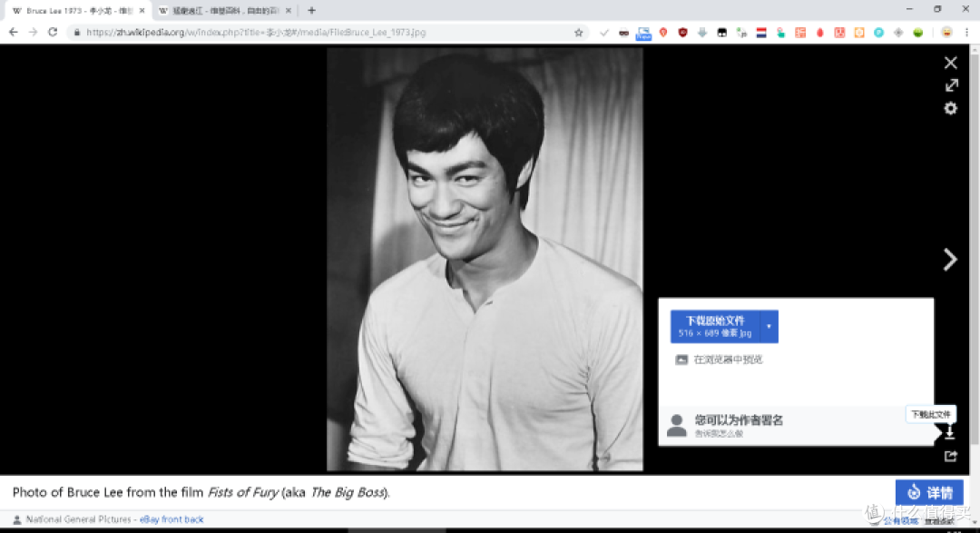Bookmark this page with the star icon
980x533 pixels.
coord(579,33)
